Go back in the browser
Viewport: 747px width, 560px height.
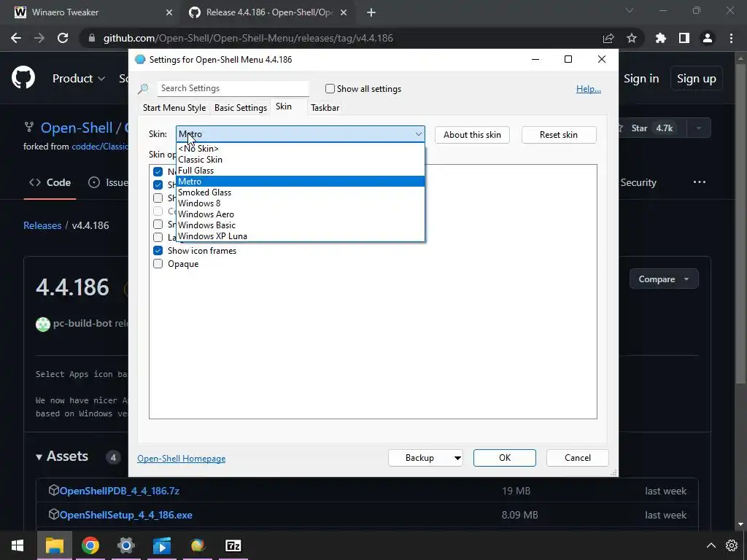click(16, 38)
